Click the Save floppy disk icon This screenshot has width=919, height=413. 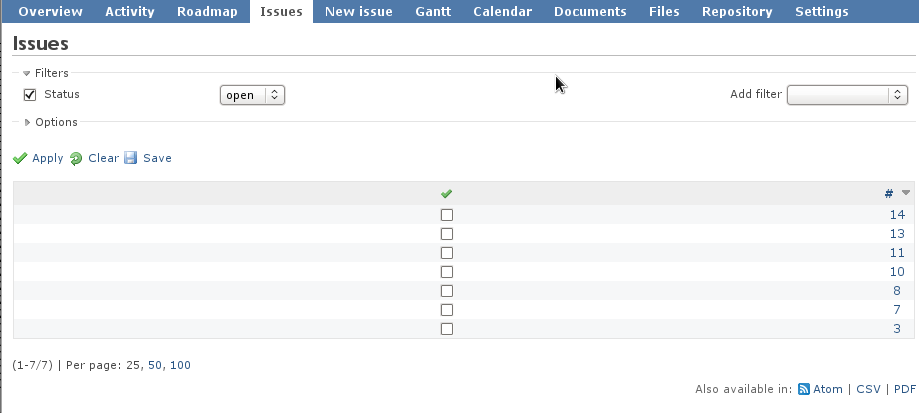pos(130,158)
